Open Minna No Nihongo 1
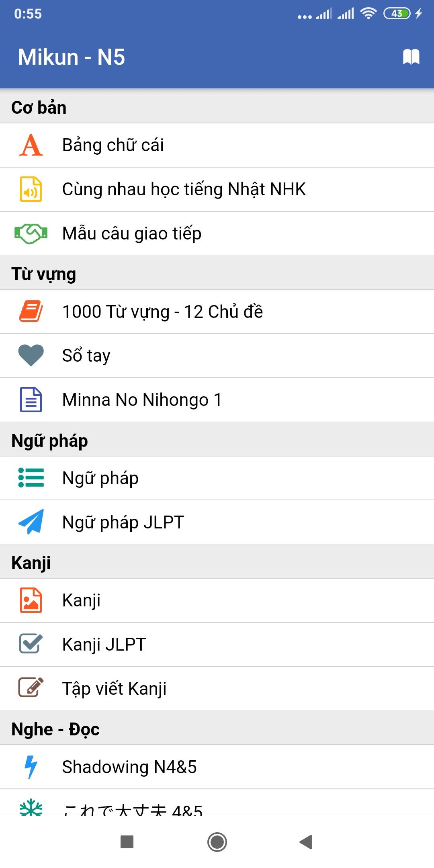 (x=142, y=400)
